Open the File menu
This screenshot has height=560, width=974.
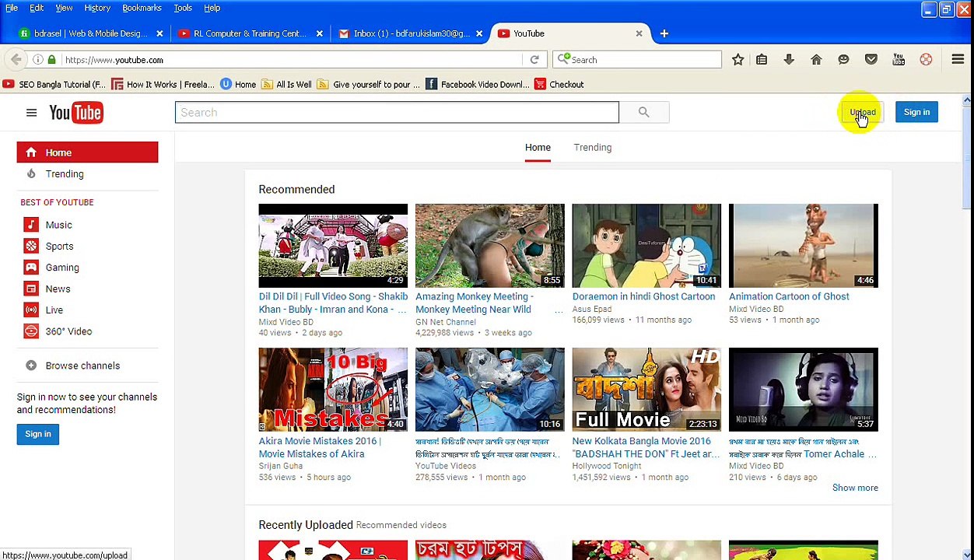(12, 8)
